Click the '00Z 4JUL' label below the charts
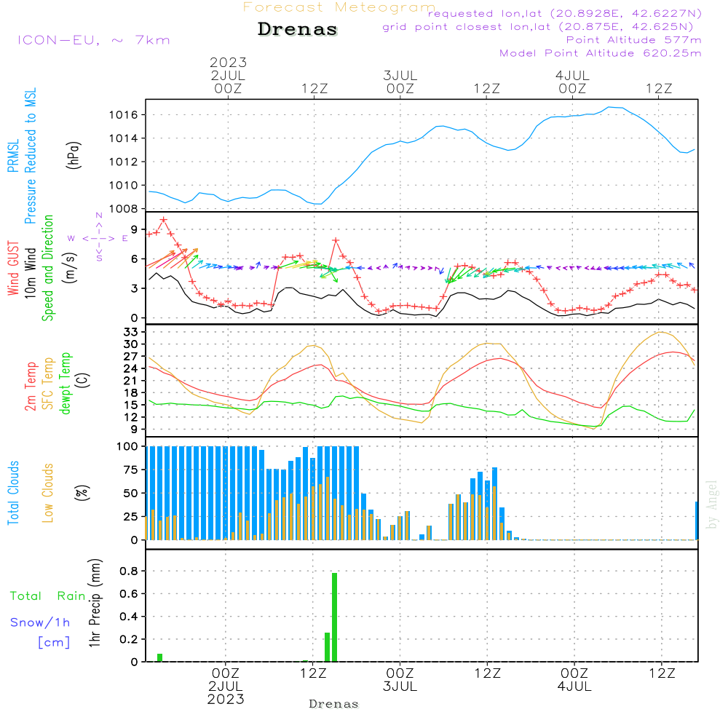Image resolution: width=728 pixels, height=728 pixels. pos(574,680)
